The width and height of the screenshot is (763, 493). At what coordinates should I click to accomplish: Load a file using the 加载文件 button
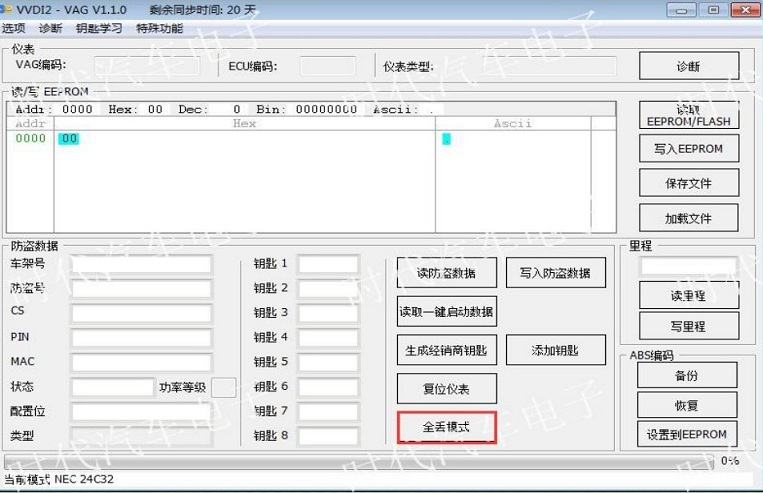pyautogui.click(x=689, y=218)
